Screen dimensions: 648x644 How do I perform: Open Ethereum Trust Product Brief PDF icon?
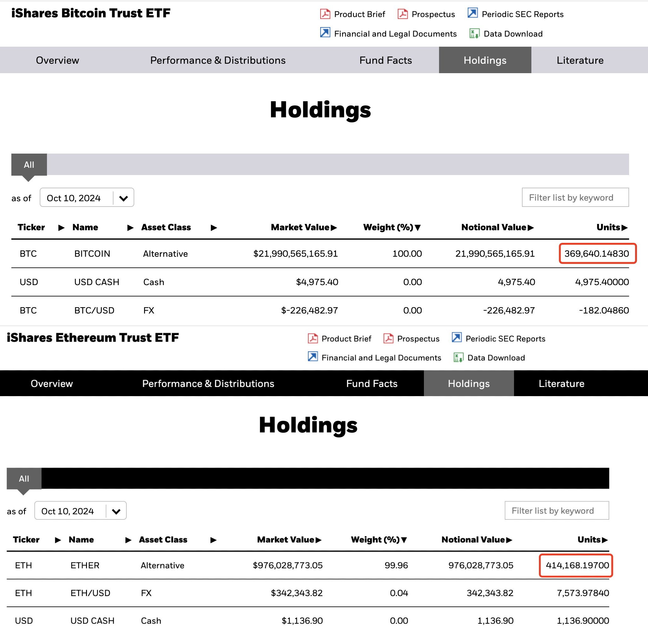coord(313,338)
